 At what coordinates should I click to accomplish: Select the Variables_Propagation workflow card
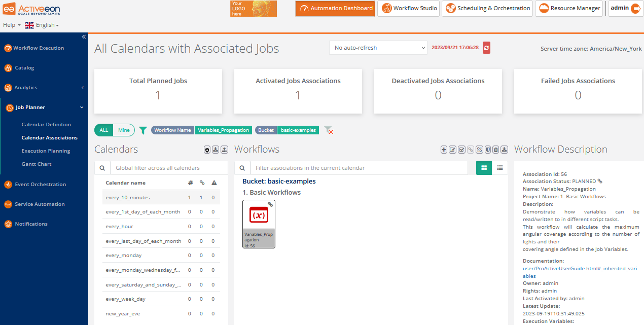[x=259, y=224]
